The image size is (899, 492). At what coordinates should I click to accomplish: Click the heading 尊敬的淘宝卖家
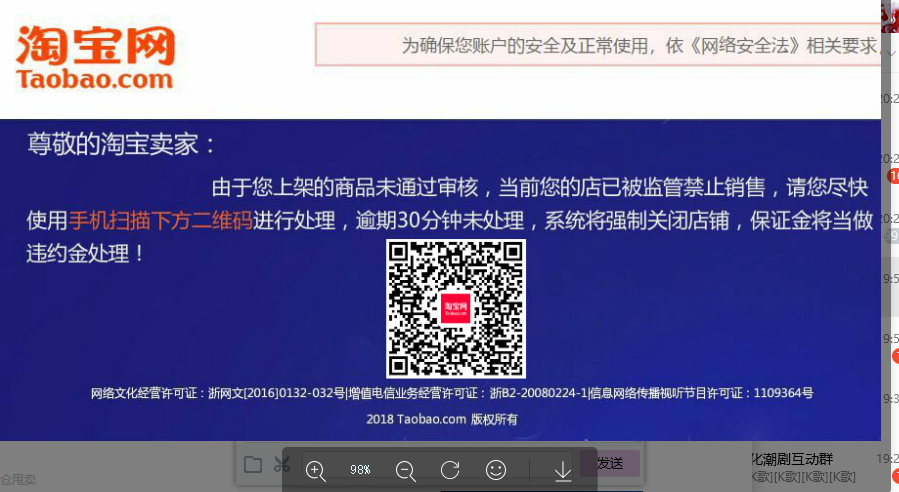(122, 144)
